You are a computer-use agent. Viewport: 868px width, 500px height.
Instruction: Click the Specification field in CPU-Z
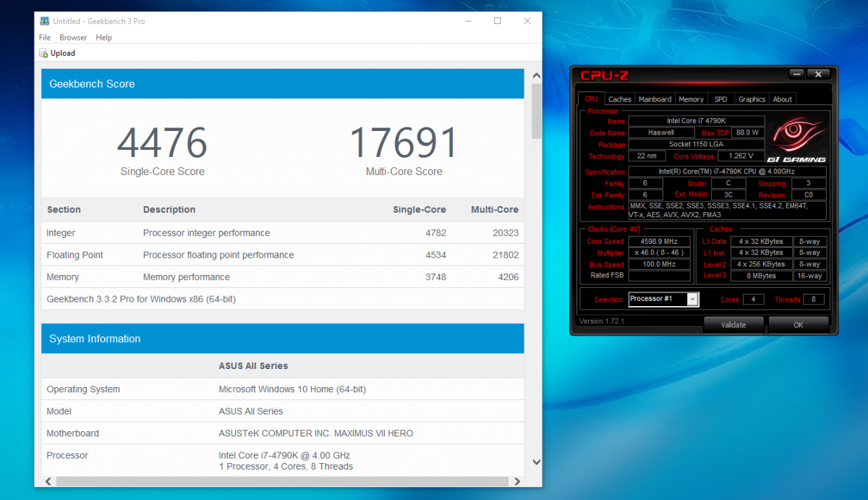coord(727,171)
